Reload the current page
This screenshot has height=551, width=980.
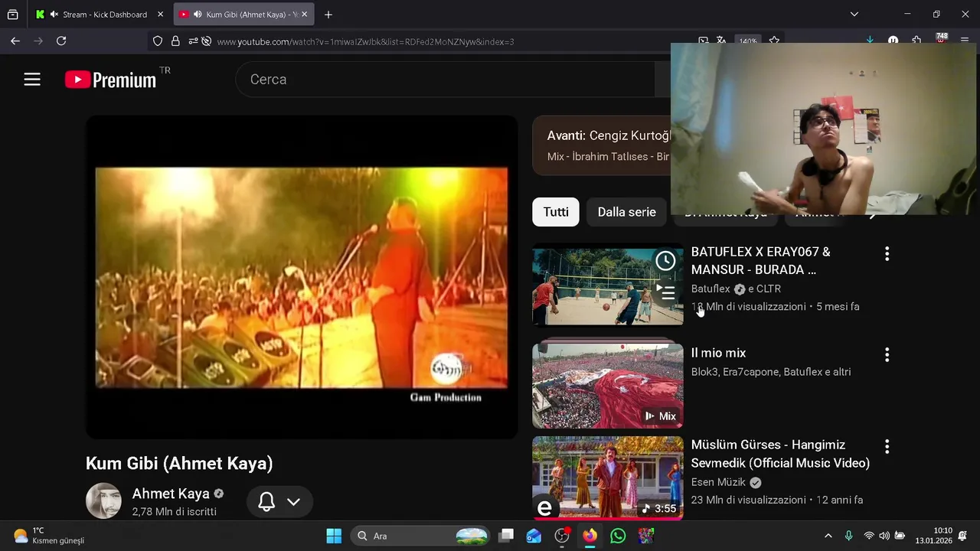(61, 41)
